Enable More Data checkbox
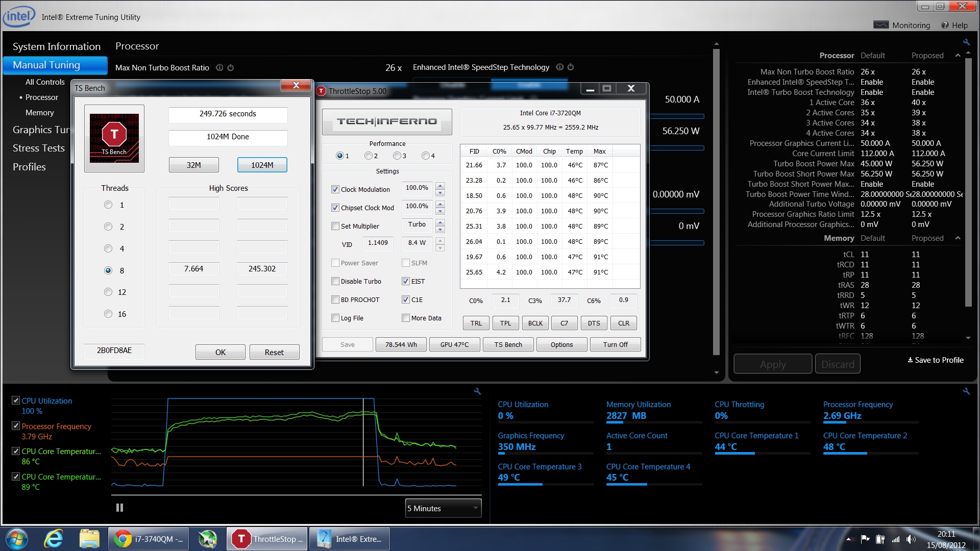Viewport: 980px width, 551px height. tap(406, 318)
